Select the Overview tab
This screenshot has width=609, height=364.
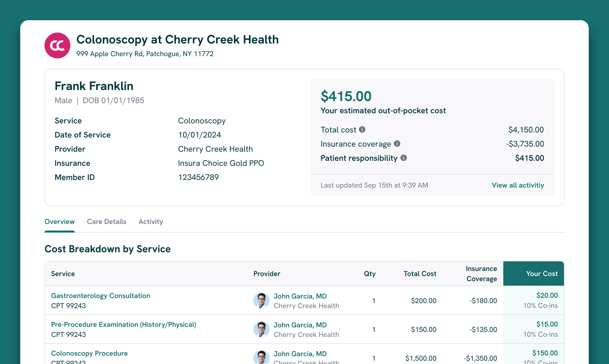coord(60,222)
